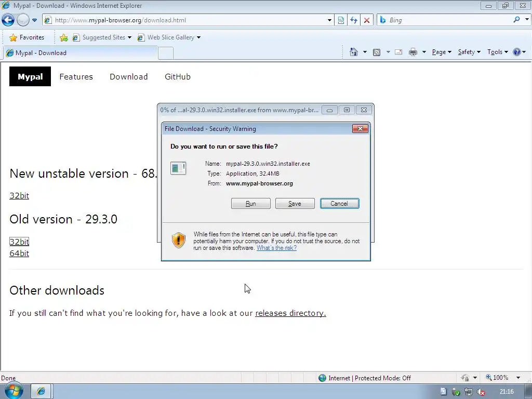Viewport: 532px width, 399px height.
Task: Toggle the Compatibility View icon
Action: tap(341, 20)
